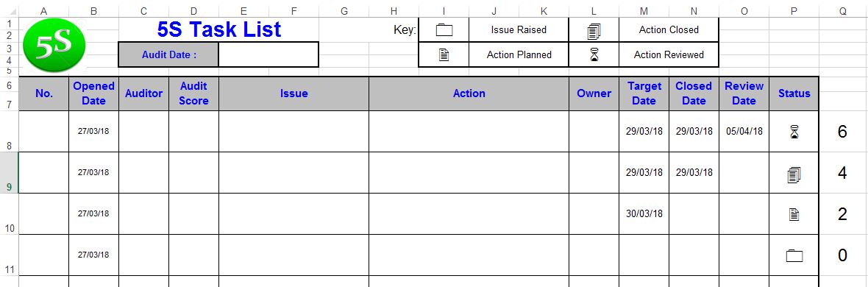Image resolution: width=868 pixels, height=287 pixels.
Task: Select the Issue Raised folder icon in key
Action: point(444,30)
